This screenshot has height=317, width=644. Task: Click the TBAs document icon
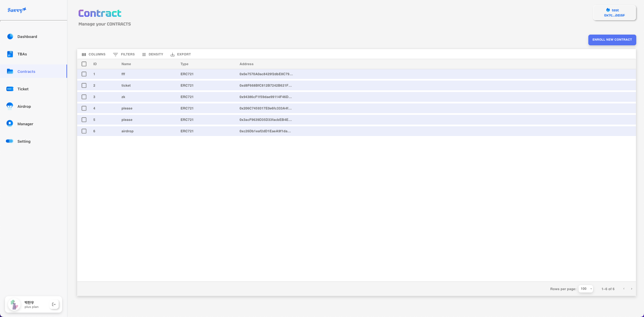point(10,54)
